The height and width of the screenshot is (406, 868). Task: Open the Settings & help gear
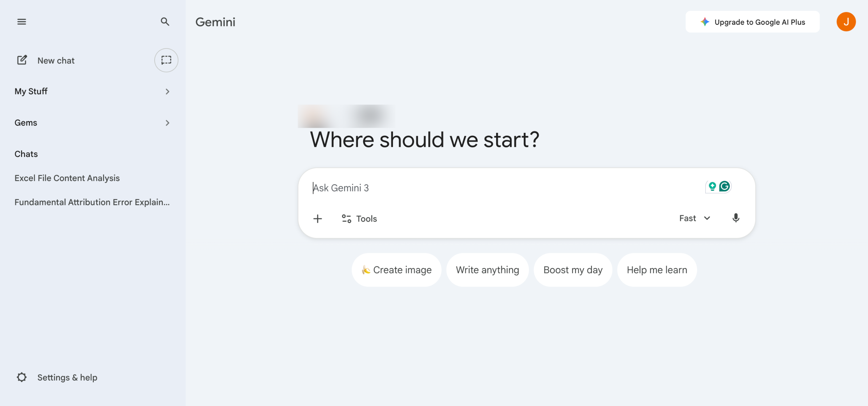(x=22, y=377)
